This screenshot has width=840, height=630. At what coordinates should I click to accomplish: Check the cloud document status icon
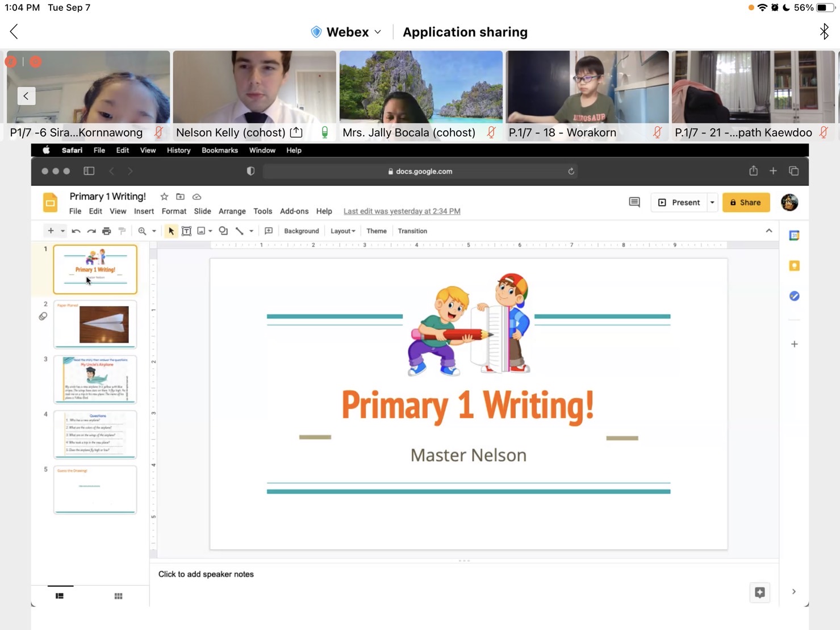coord(197,197)
